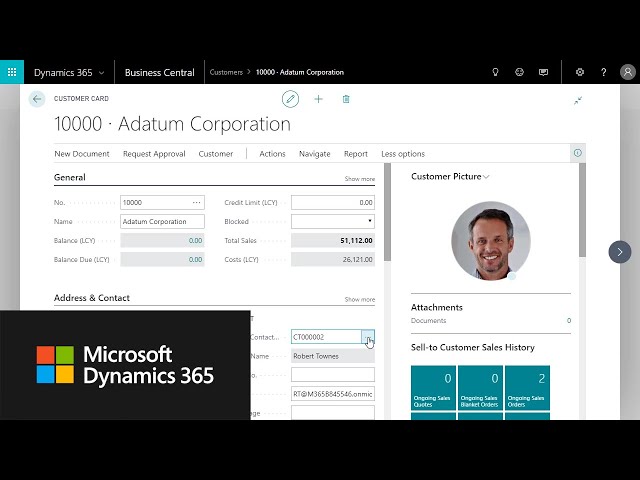
Task: Open the settings gear in the top bar
Action: [x=580, y=72]
